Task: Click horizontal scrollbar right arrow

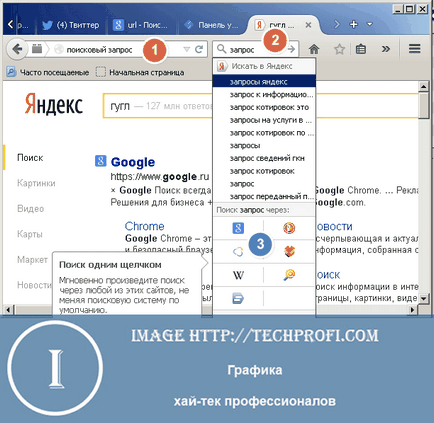Action: tap(413, 310)
